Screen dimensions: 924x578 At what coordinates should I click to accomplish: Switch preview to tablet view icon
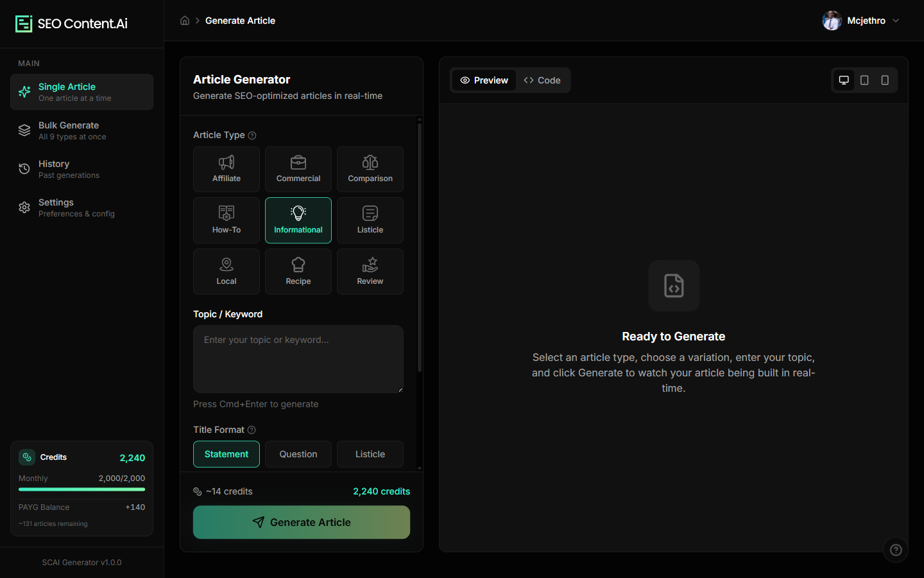pyautogui.click(x=864, y=80)
